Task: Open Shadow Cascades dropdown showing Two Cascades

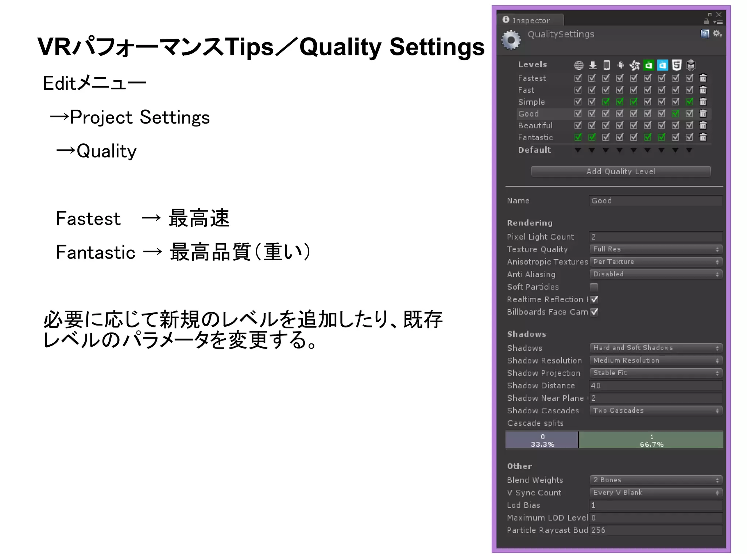Action: [x=656, y=411]
